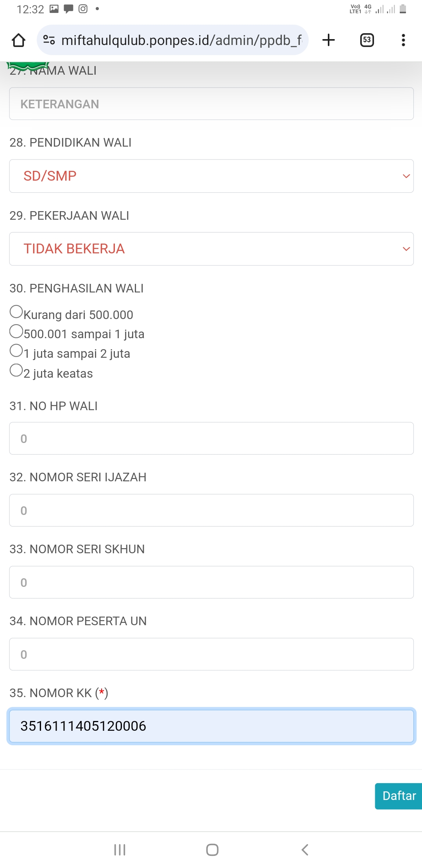The image size is (422, 868).
Task: Focus the No HP Wali field
Action: [211, 438]
